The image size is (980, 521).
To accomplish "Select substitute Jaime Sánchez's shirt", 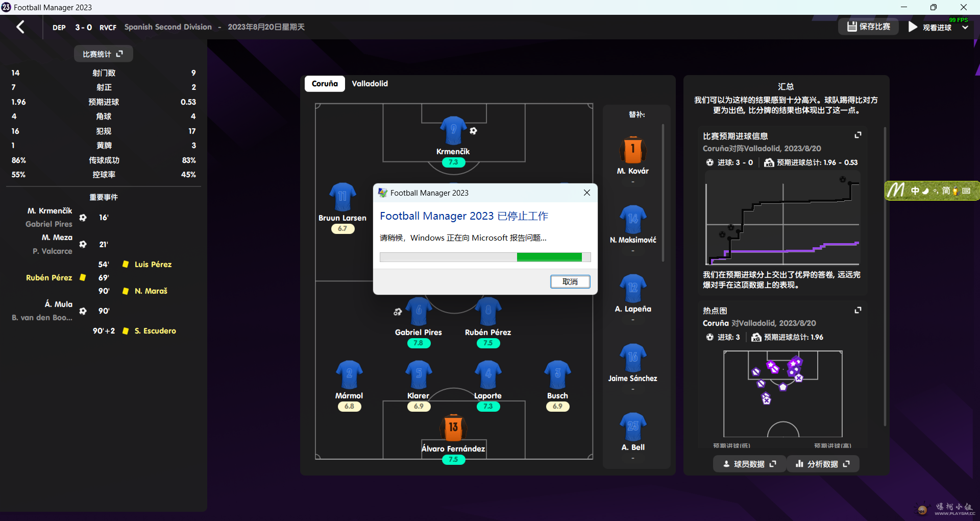I will 633,358.
